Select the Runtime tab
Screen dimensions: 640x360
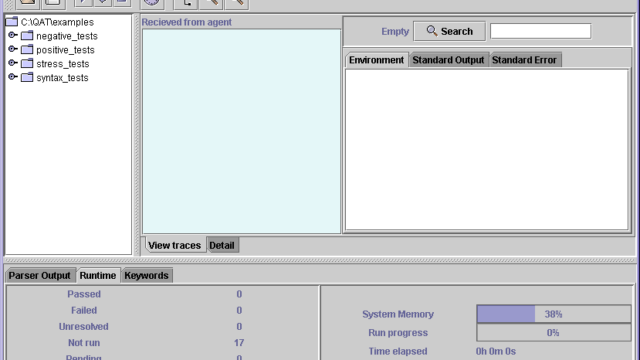coord(98,276)
